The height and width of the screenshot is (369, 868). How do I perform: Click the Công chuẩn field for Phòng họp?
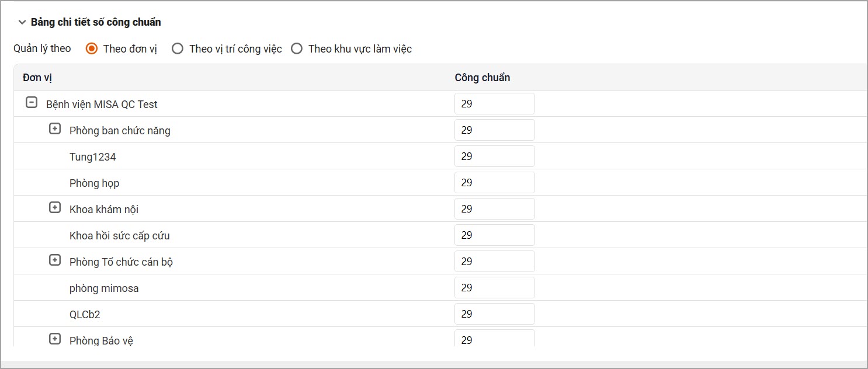[494, 183]
